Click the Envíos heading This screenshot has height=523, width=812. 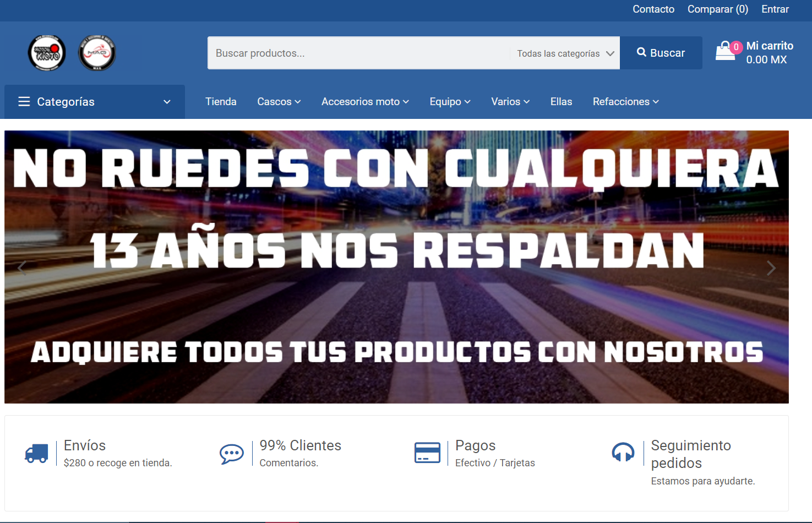pos(85,445)
